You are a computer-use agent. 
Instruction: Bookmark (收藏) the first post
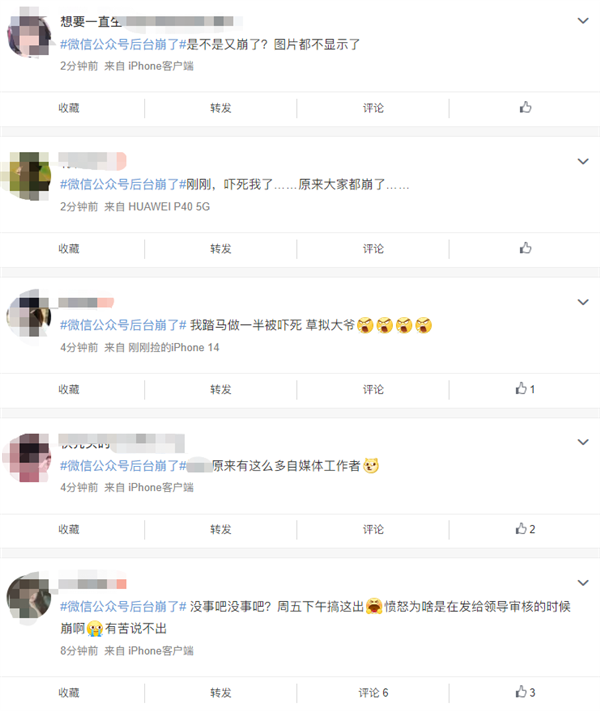pyautogui.click(x=69, y=108)
